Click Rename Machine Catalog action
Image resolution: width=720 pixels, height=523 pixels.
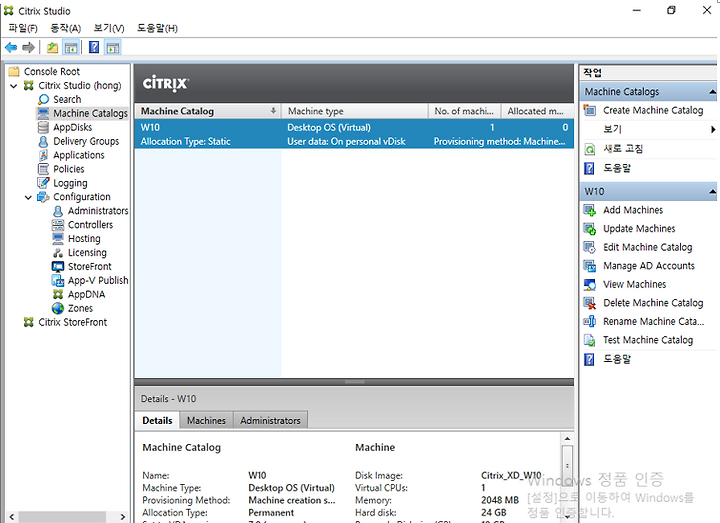coord(653,321)
